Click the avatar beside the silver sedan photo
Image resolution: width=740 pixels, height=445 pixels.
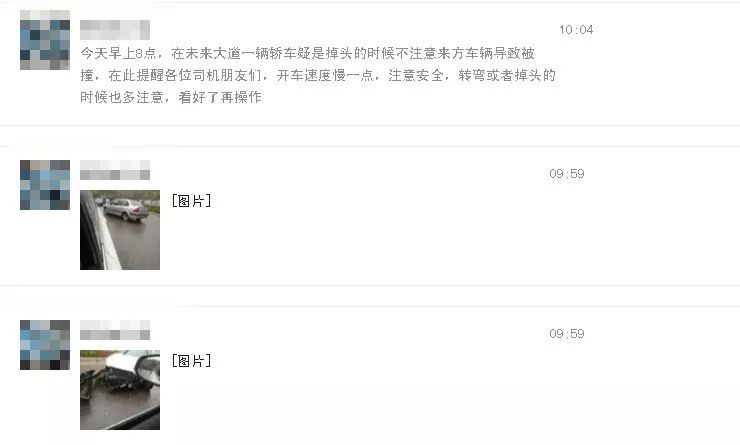coord(45,185)
